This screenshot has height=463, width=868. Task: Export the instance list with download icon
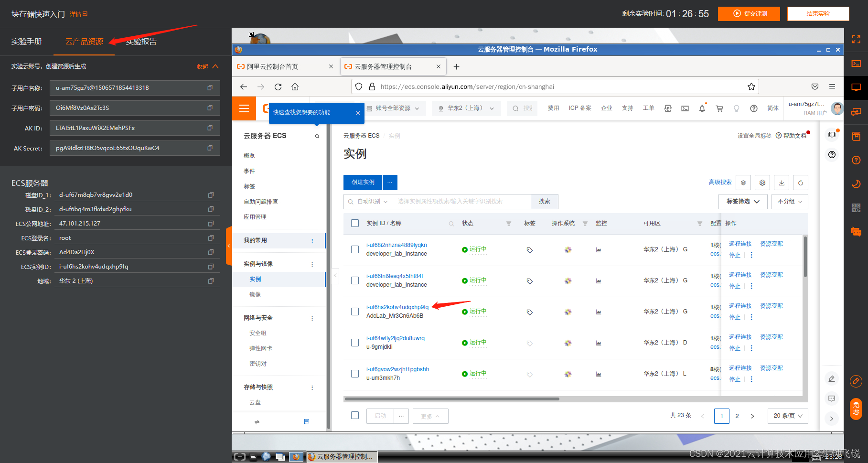click(x=782, y=183)
